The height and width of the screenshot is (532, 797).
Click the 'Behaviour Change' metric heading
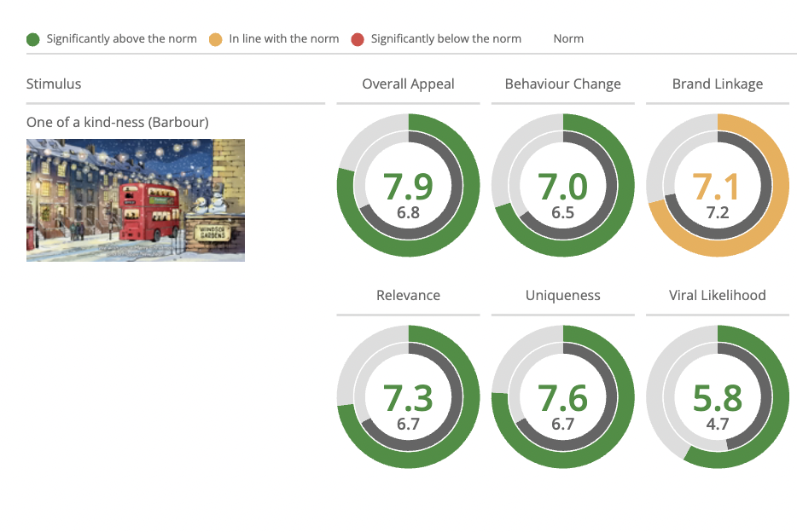pos(562,84)
